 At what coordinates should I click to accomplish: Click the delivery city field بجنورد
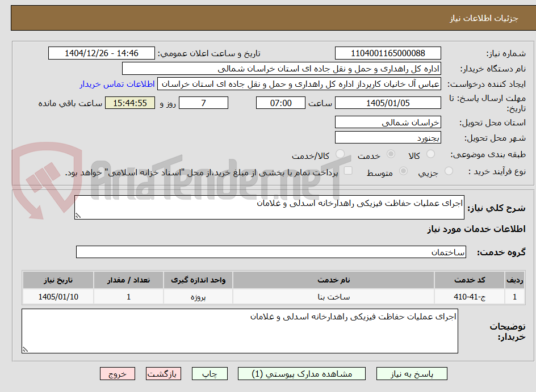[388, 138]
